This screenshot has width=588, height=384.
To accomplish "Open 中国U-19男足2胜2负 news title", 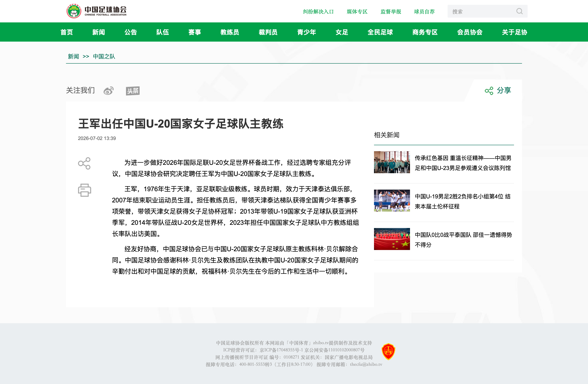I will [462, 201].
